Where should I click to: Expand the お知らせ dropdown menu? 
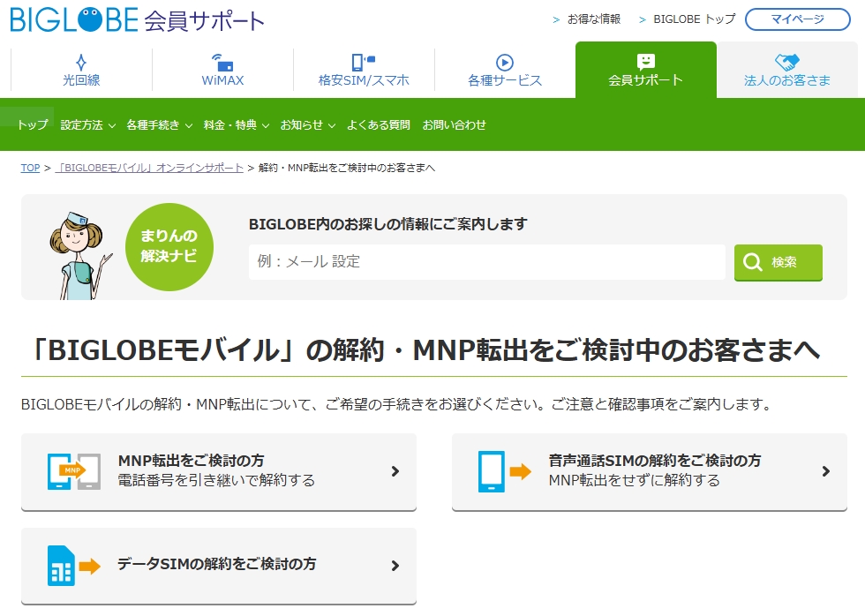(x=308, y=125)
